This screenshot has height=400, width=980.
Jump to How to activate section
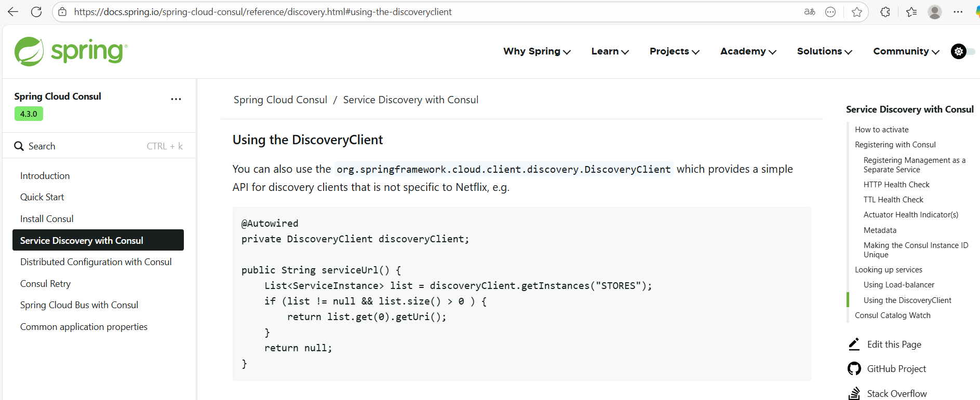pyautogui.click(x=882, y=130)
